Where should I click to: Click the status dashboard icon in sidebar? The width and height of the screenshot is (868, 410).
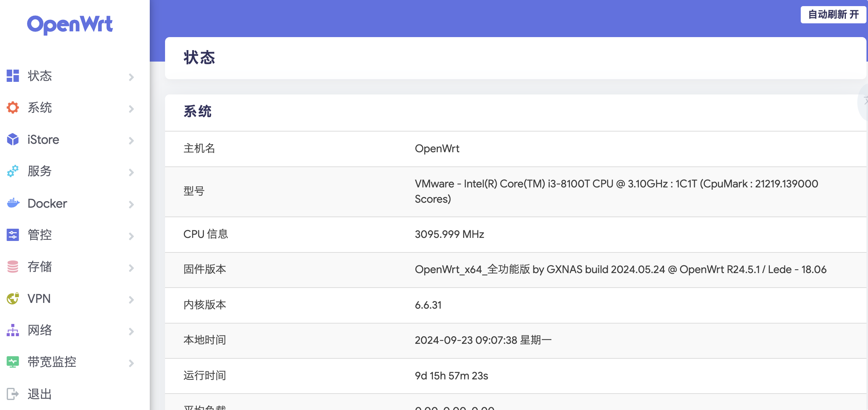13,76
